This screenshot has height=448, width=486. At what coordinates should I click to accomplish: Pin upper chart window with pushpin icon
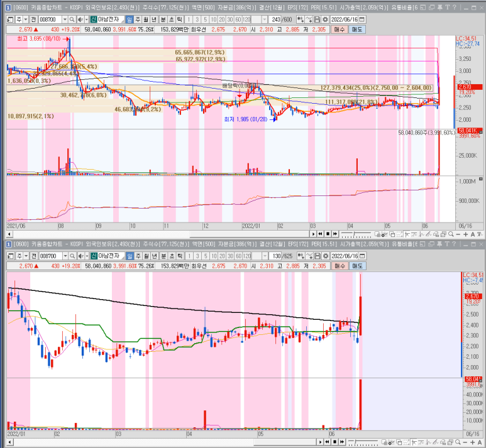click(440, 8)
